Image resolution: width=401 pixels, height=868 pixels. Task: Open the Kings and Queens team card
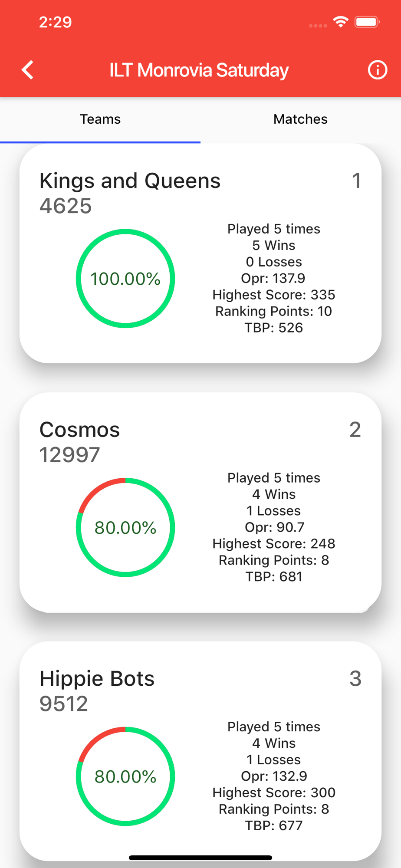(200, 253)
